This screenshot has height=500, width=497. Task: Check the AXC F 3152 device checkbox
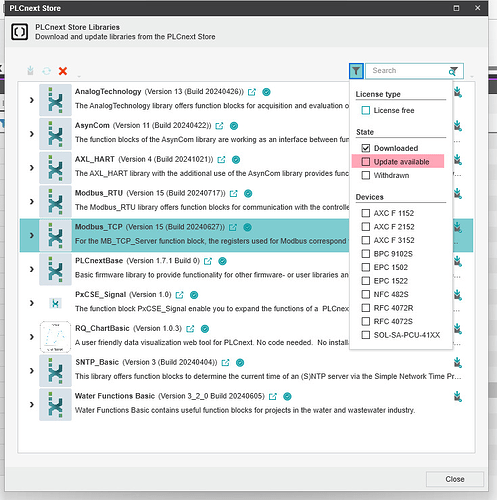(366, 240)
